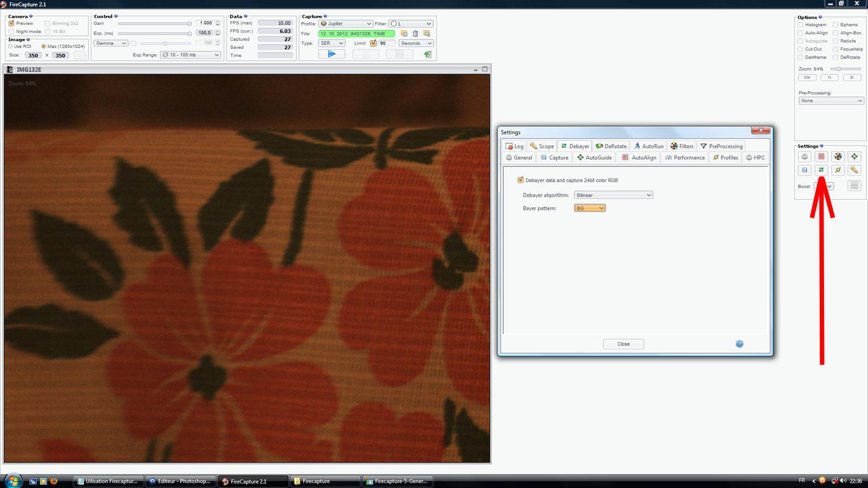Open Scope settings telescope icon
The height and width of the screenshot is (488, 868).
[854, 170]
